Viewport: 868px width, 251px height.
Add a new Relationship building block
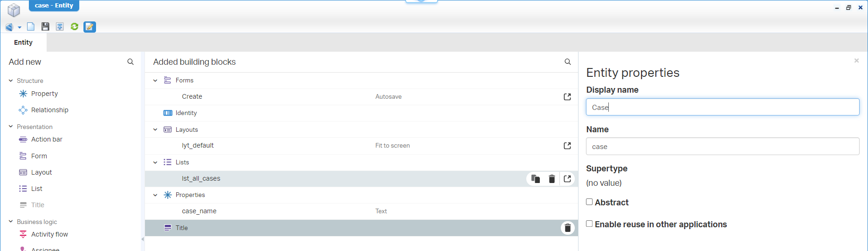click(x=49, y=110)
